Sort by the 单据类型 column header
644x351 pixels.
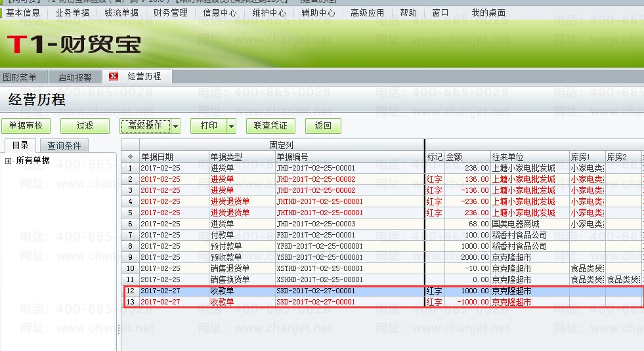(x=242, y=157)
